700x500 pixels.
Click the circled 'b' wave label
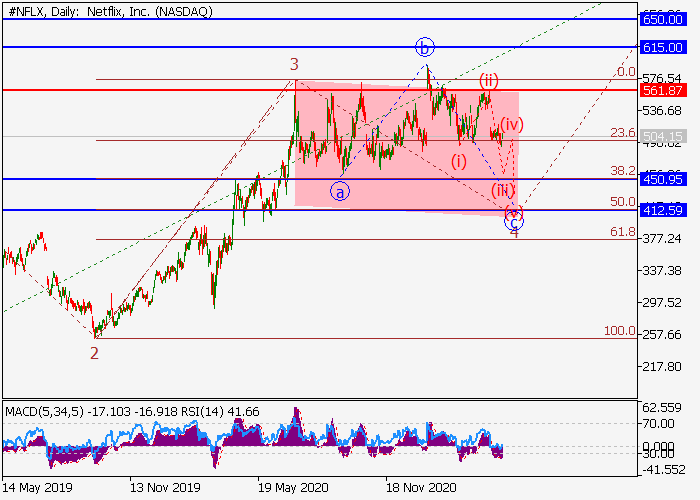(x=425, y=47)
